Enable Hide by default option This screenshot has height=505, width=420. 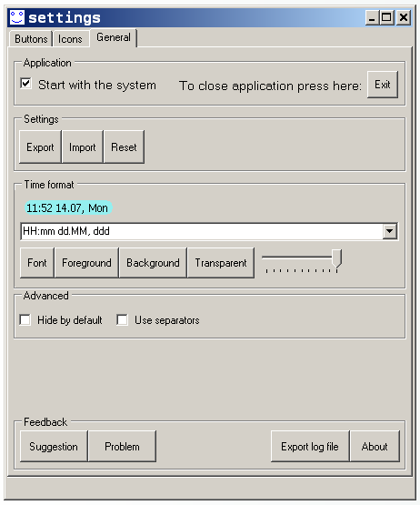pyautogui.click(x=25, y=320)
